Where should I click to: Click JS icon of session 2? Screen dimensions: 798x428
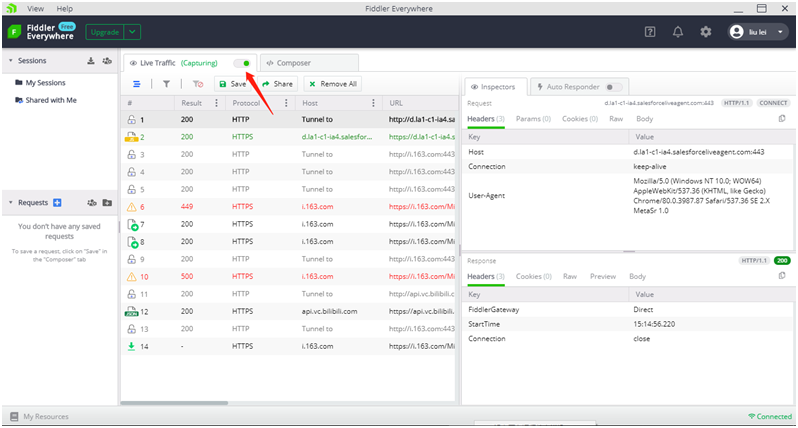pyautogui.click(x=131, y=137)
